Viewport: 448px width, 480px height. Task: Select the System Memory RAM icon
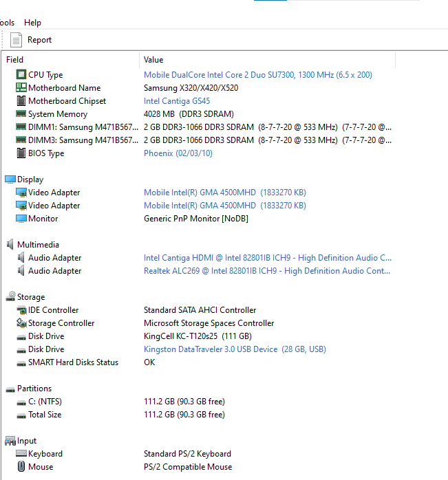[x=21, y=113]
